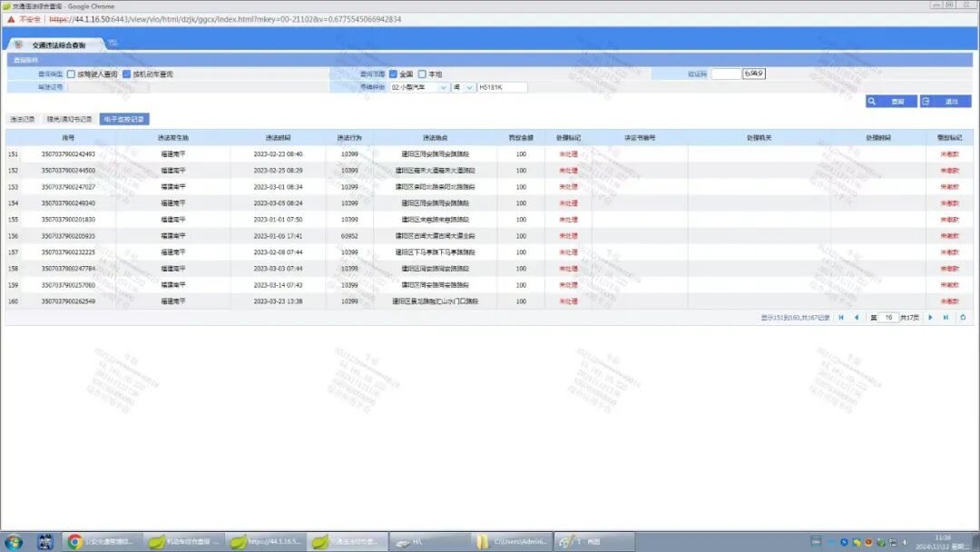Open the 机动车综合查询 taskbar window
This screenshot has height=552, width=980.
click(x=183, y=541)
